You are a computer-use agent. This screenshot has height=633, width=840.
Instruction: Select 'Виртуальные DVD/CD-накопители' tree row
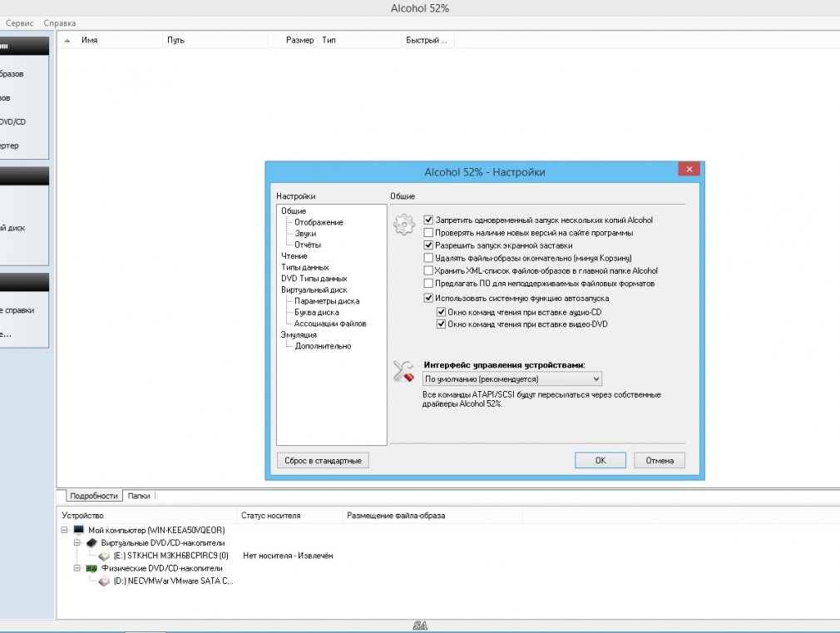coord(163,543)
